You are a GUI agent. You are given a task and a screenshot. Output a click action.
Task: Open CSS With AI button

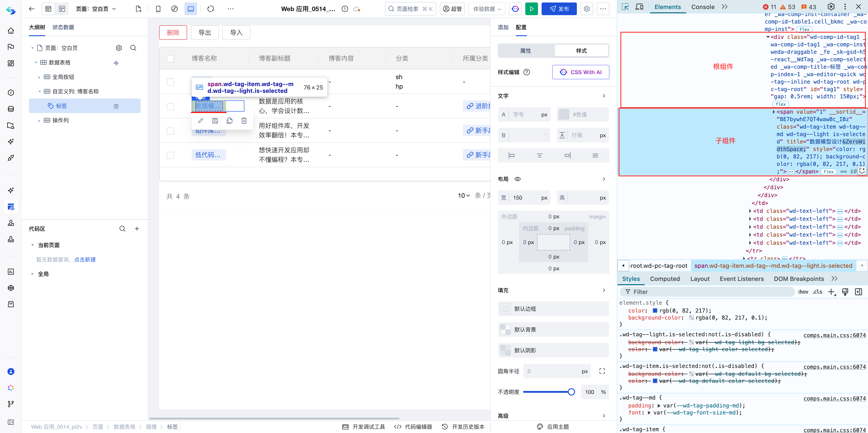tap(580, 72)
